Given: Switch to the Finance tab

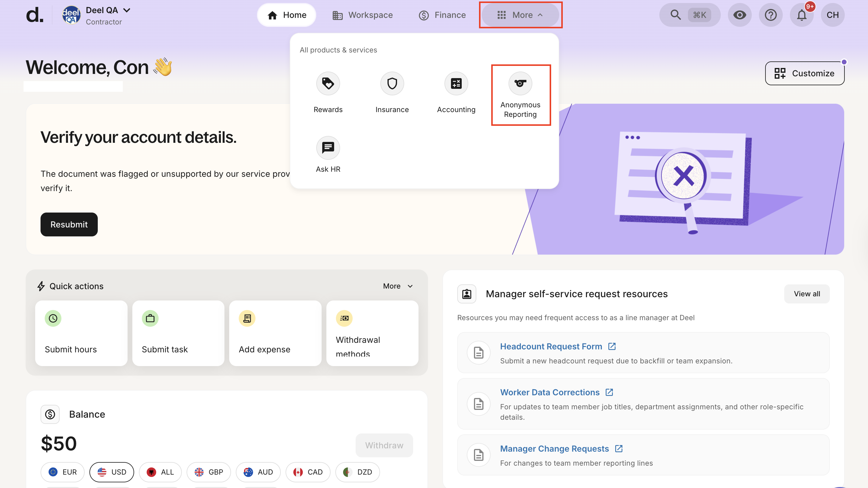Looking at the screenshot, I should pos(442,15).
